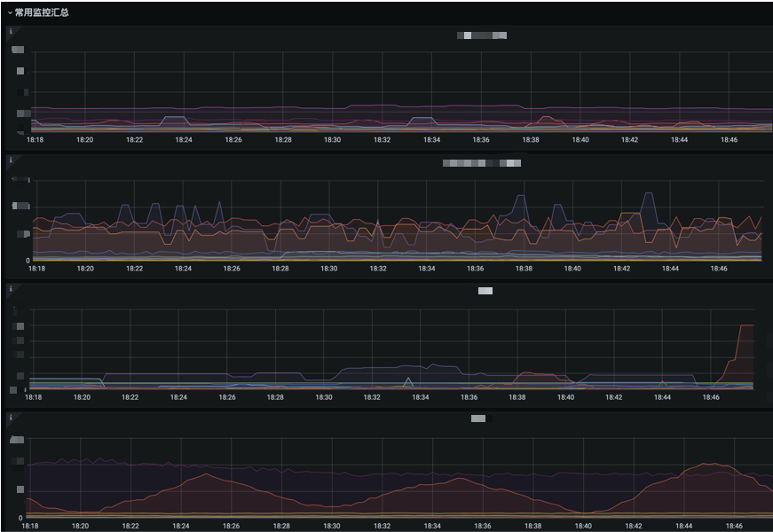Click the 18:46 tick on the second panel axis
The image size is (773, 532).
click(718, 269)
